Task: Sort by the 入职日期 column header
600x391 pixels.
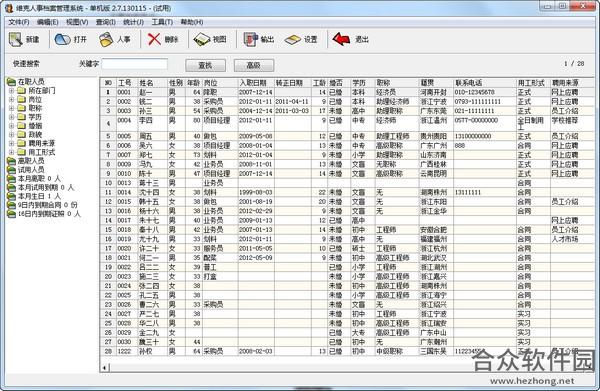Action: coord(256,83)
